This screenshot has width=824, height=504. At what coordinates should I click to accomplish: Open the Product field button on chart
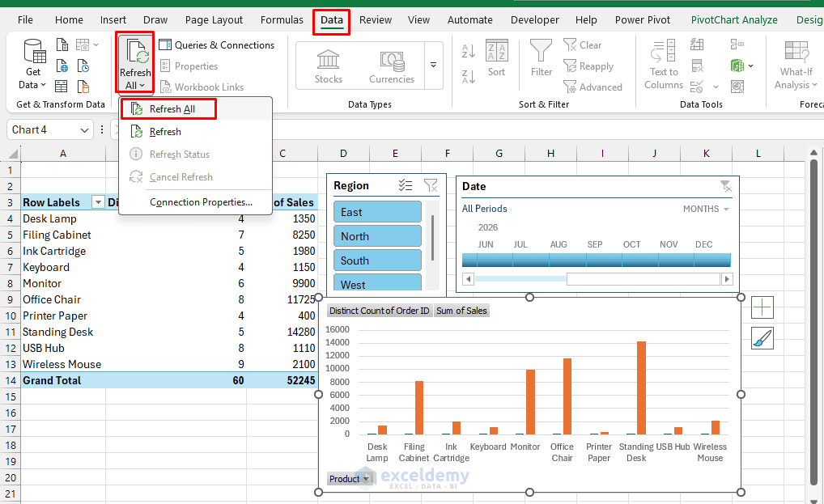tap(350, 479)
